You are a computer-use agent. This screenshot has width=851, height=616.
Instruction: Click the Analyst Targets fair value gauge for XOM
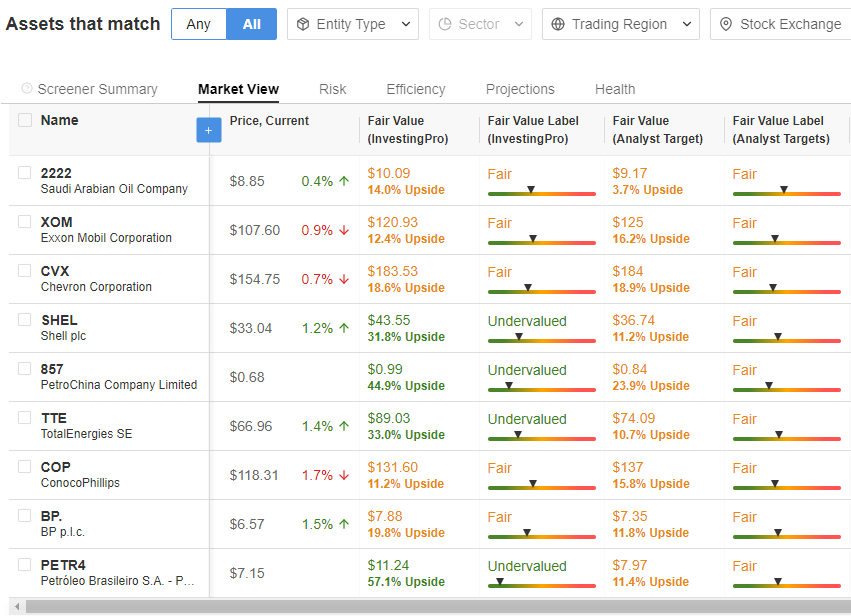point(786,242)
